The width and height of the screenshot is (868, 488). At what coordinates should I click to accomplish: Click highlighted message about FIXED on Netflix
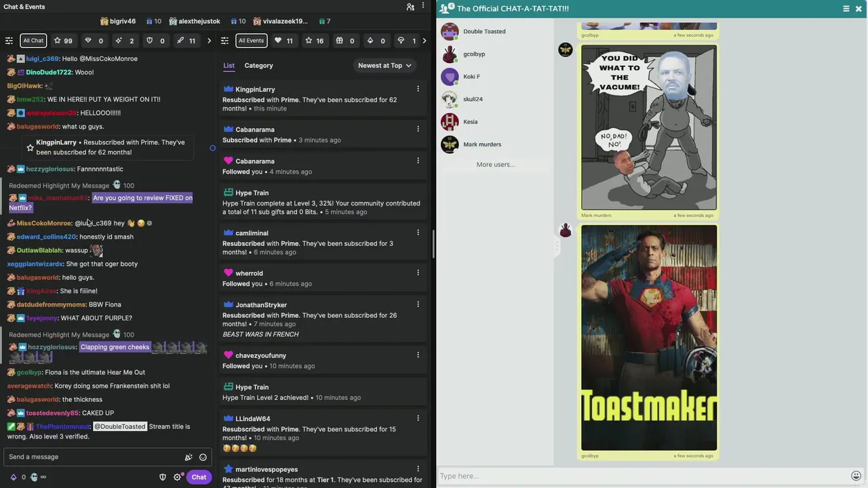point(100,203)
